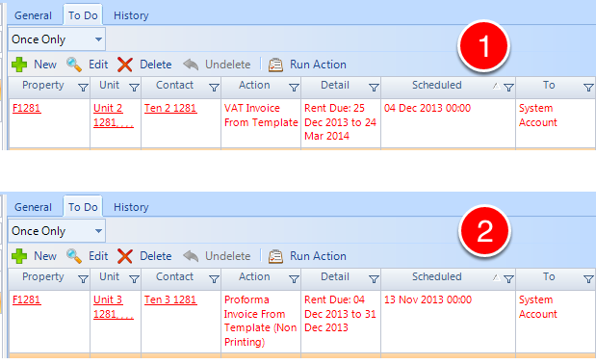Open the Ten 3 1281 contact link
596x364 pixels.
pyautogui.click(x=170, y=299)
